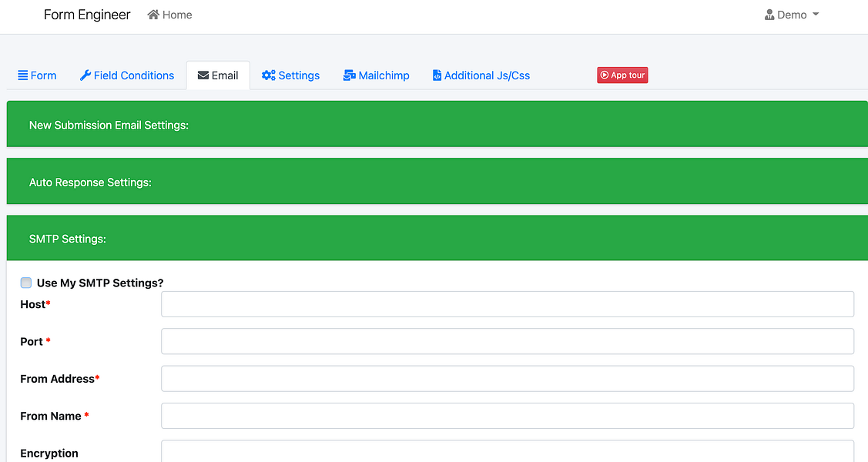Click the App tour play icon
The width and height of the screenshot is (868, 462).
[x=606, y=75]
